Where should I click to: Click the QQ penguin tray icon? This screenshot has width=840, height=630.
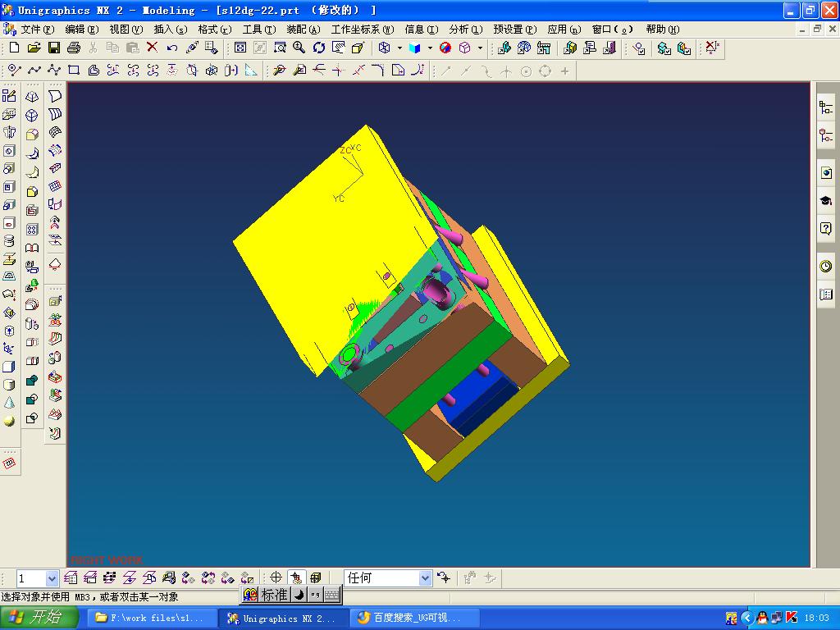coord(761,618)
